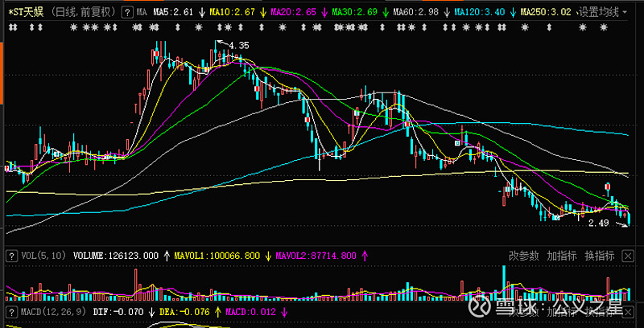
Task: Close the VOL indicator panel
Action: point(628,256)
